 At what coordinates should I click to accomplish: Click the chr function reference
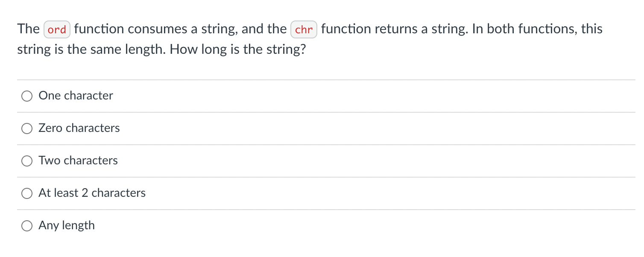tap(304, 29)
